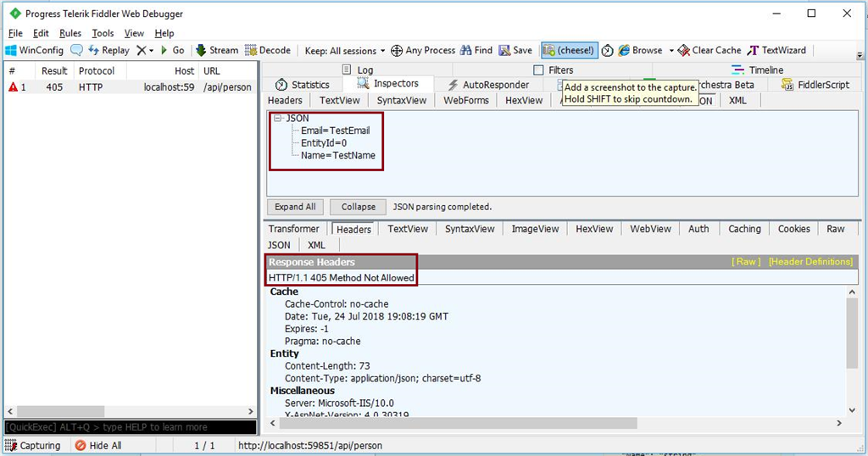This screenshot has width=868, height=456.
Task: Open the View menu
Action: click(x=134, y=33)
